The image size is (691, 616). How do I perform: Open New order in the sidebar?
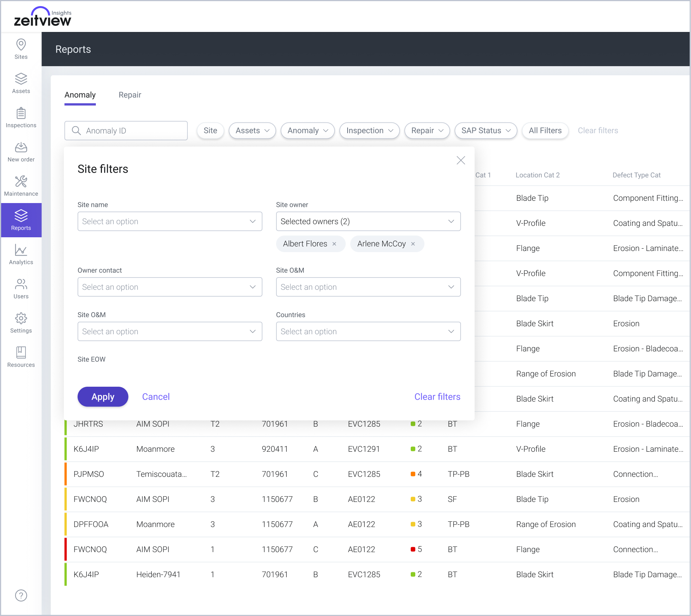(x=21, y=152)
